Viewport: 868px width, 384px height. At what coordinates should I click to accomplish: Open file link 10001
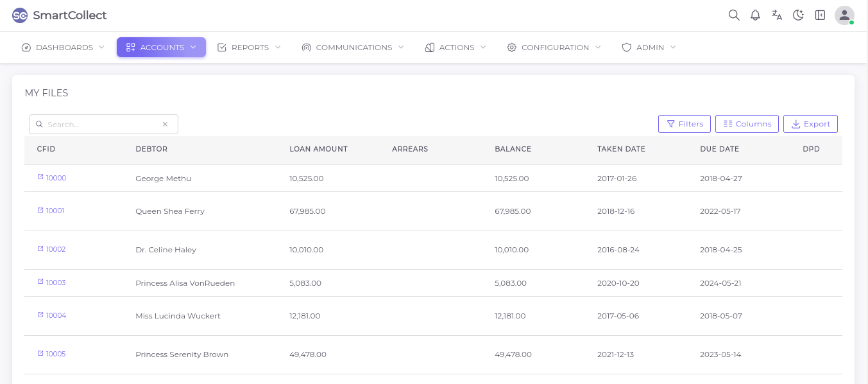coord(55,211)
